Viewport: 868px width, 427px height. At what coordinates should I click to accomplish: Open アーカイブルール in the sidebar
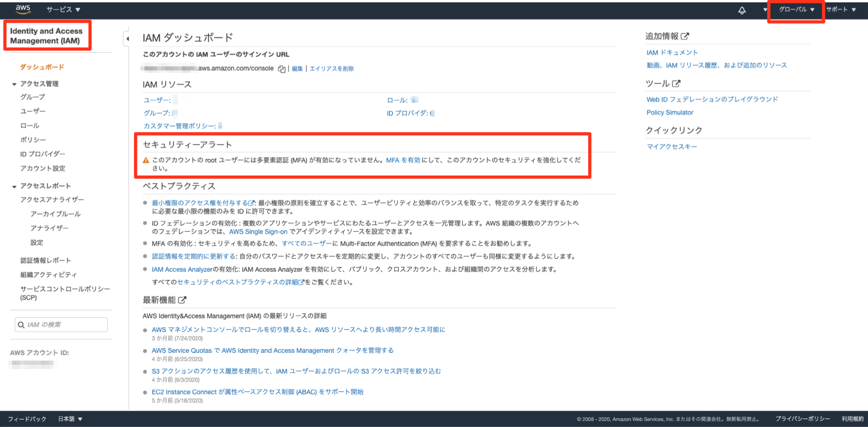(x=55, y=214)
